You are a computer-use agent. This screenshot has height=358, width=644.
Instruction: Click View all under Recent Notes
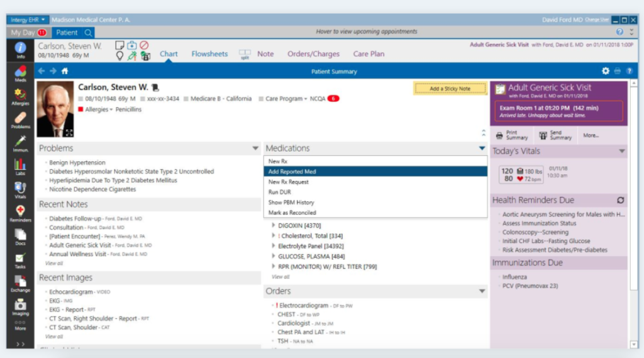click(x=54, y=263)
